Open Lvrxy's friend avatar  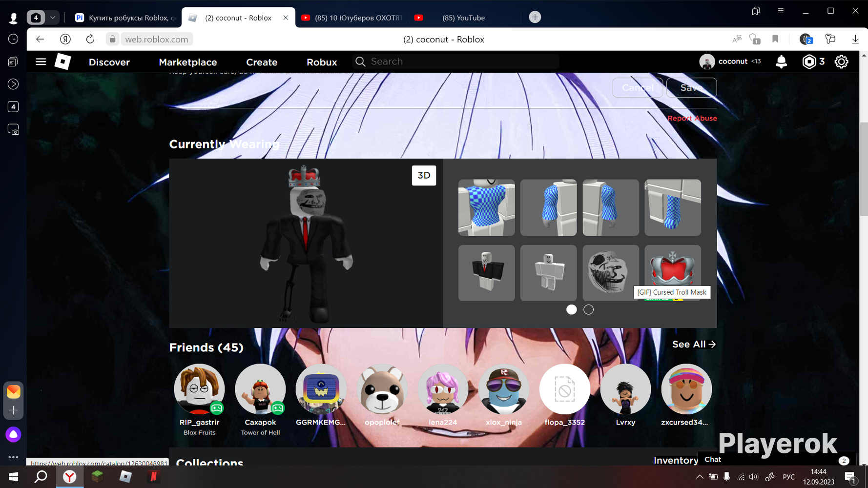pos(625,389)
